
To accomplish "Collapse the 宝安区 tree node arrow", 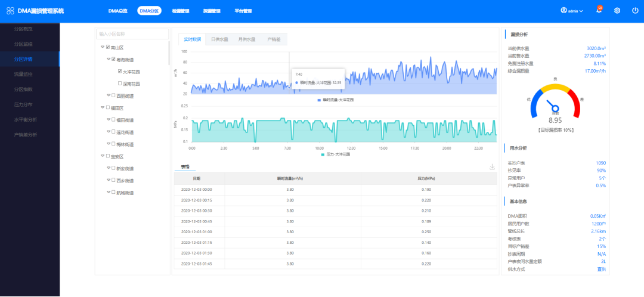I will [103, 156].
